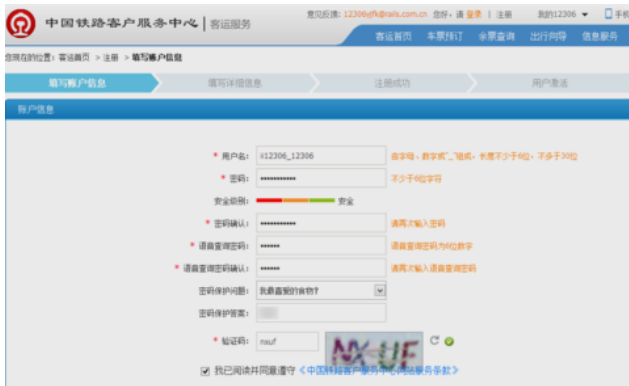Click the 中国铁路客户服务中心 title text
This screenshot has width=629, height=386.
point(122,23)
